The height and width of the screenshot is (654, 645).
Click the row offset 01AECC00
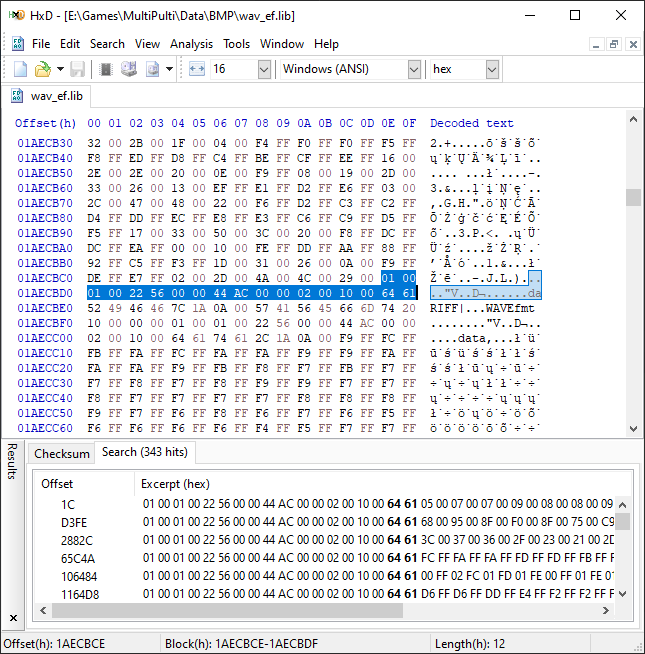click(45, 338)
